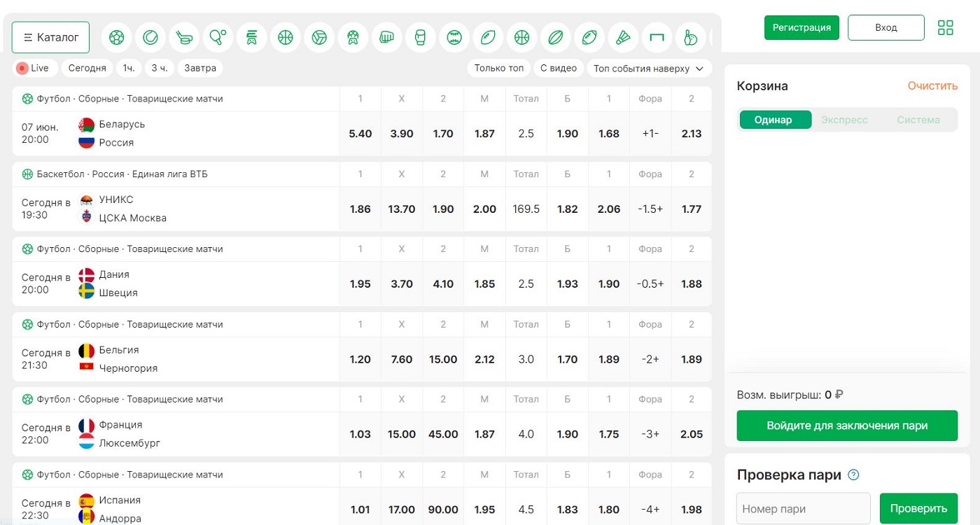
Task: Enable the Только топ filter
Action: (x=499, y=68)
